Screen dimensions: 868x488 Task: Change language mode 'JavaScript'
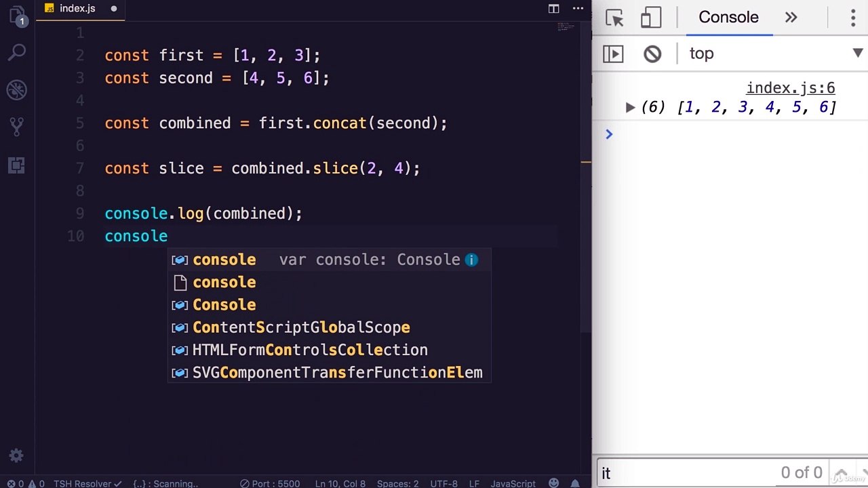point(513,483)
